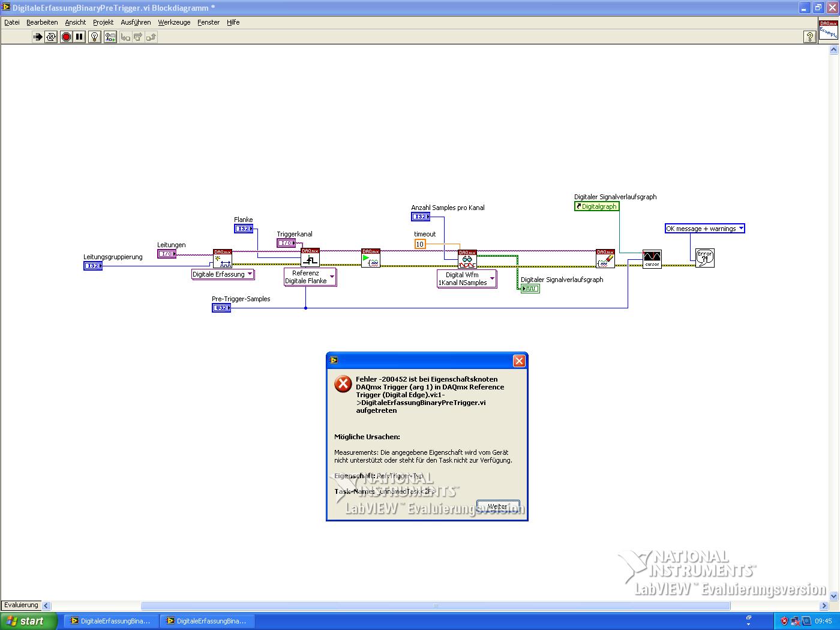The image size is (840, 630).
Task: Click the timeout constant value 10
Action: (420, 244)
